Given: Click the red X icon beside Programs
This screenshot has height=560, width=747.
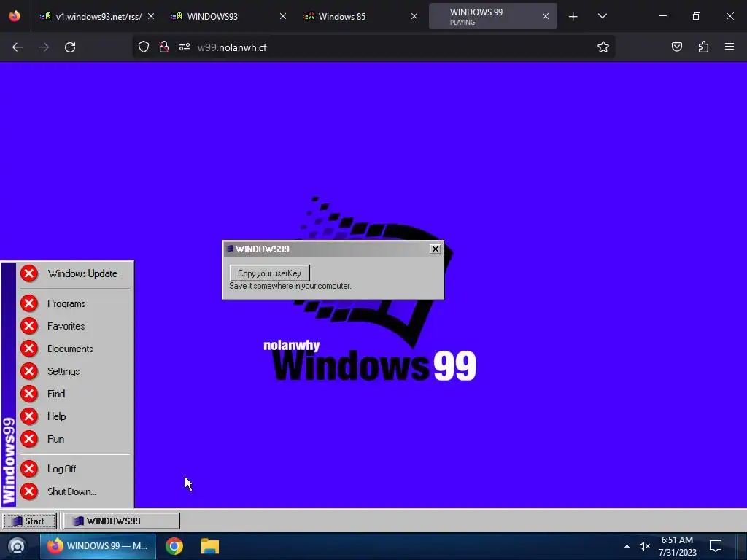Looking at the screenshot, I should click(29, 303).
